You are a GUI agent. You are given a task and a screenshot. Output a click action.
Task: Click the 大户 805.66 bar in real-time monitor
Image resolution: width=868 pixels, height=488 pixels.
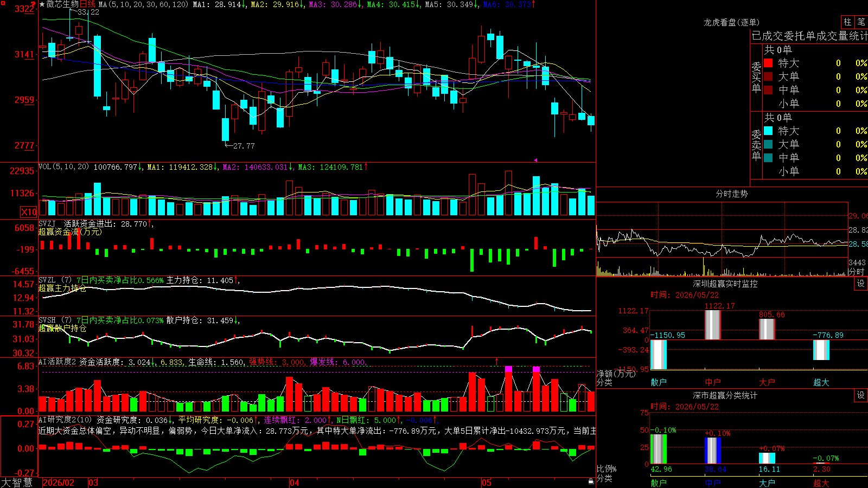click(x=767, y=329)
